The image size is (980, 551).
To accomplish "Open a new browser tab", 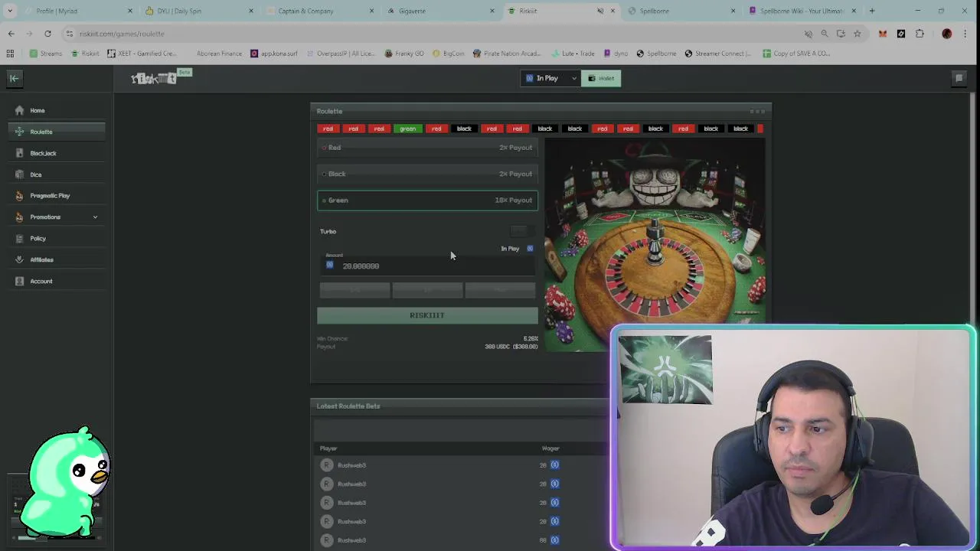I will [x=872, y=11].
